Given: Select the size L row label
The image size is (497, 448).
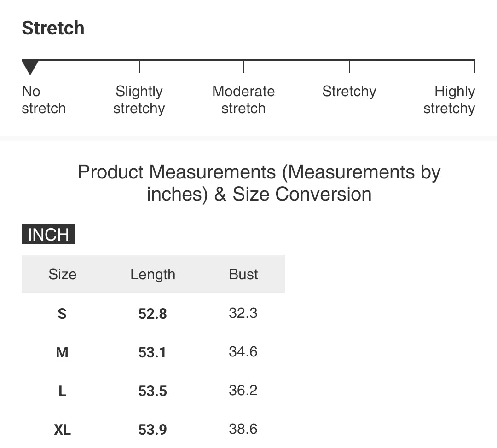Looking at the screenshot, I should tap(63, 391).
